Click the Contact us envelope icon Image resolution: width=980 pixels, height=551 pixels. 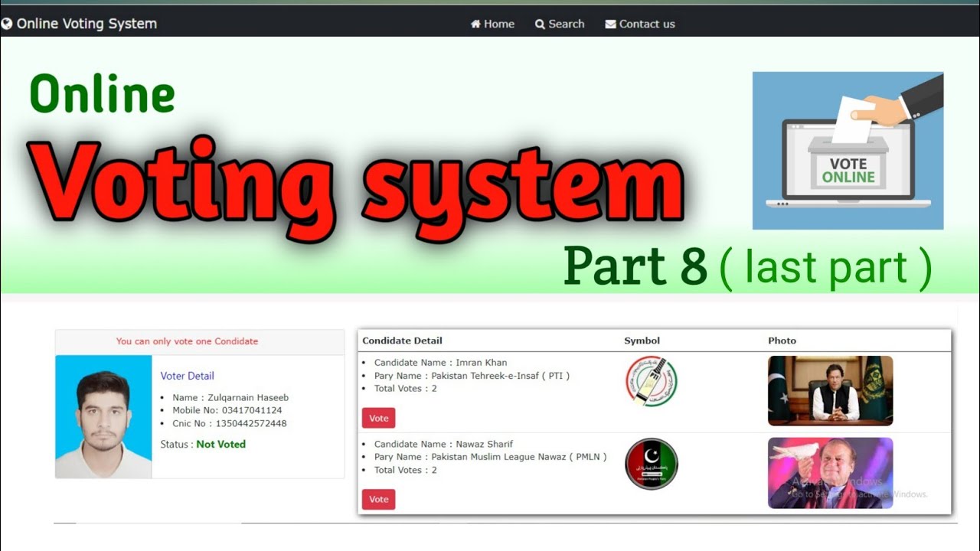click(x=610, y=24)
